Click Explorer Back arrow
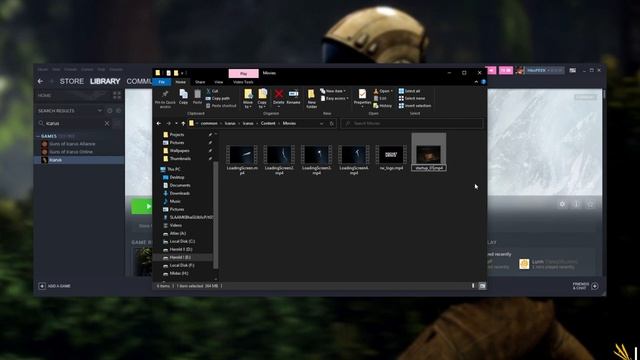 (x=159, y=123)
